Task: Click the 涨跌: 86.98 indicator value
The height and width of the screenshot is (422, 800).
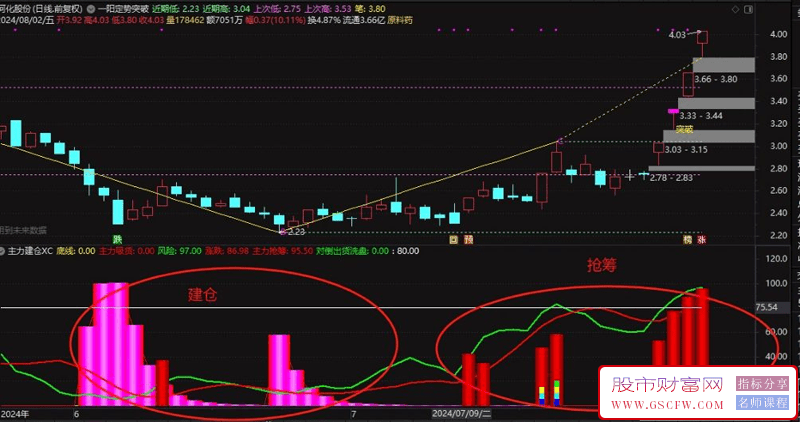Action: pos(227,251)
